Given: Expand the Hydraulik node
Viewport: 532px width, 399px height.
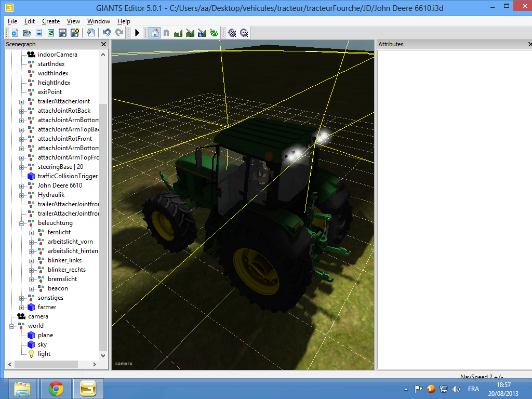Looking at the screenshot, I should pos(21,195).
